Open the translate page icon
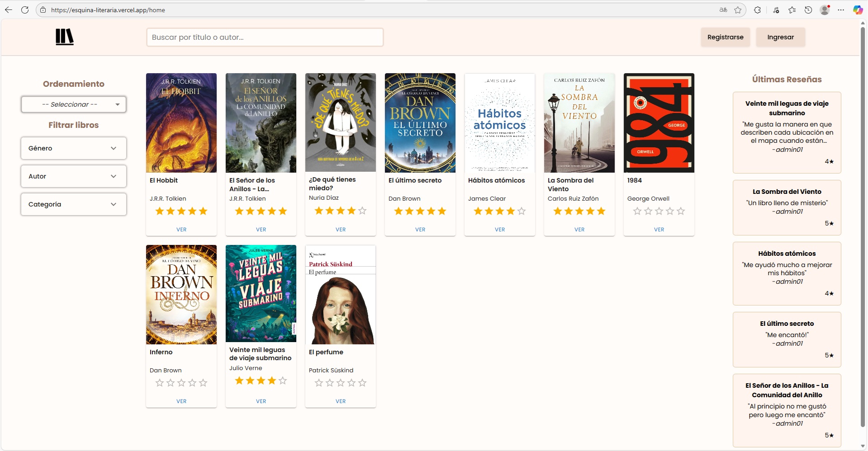Screen dimensions: 868x451 723,10
